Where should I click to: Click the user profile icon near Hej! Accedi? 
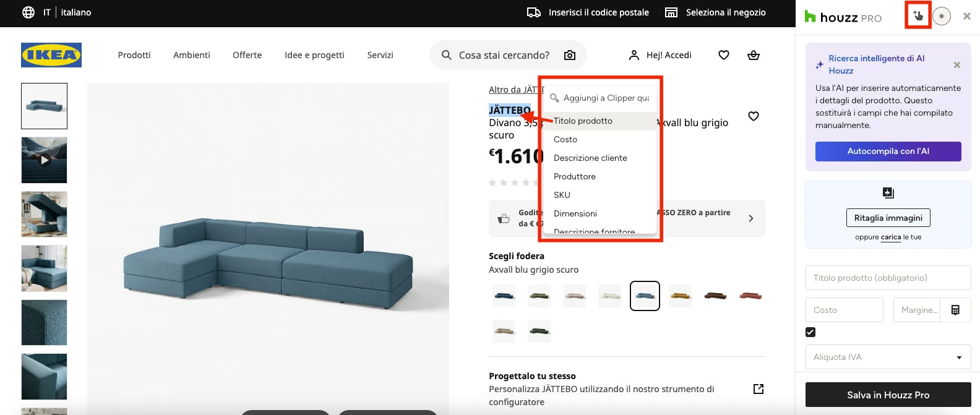click(634, 55)
